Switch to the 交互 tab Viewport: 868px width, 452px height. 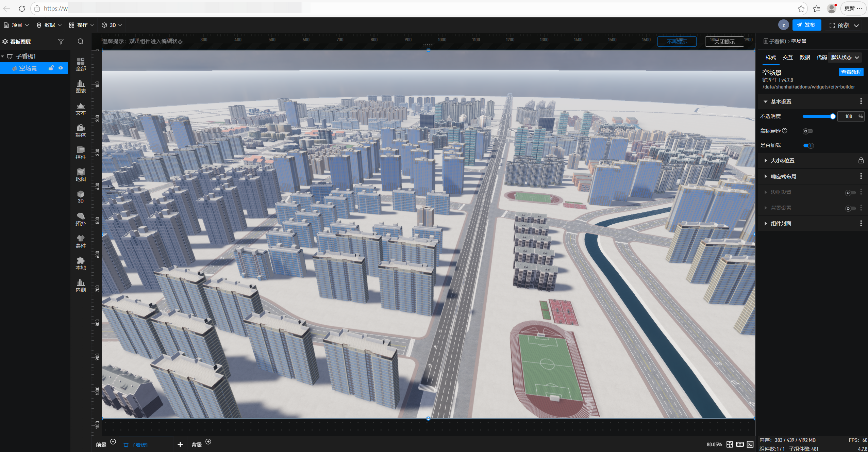tap(788, 58)
